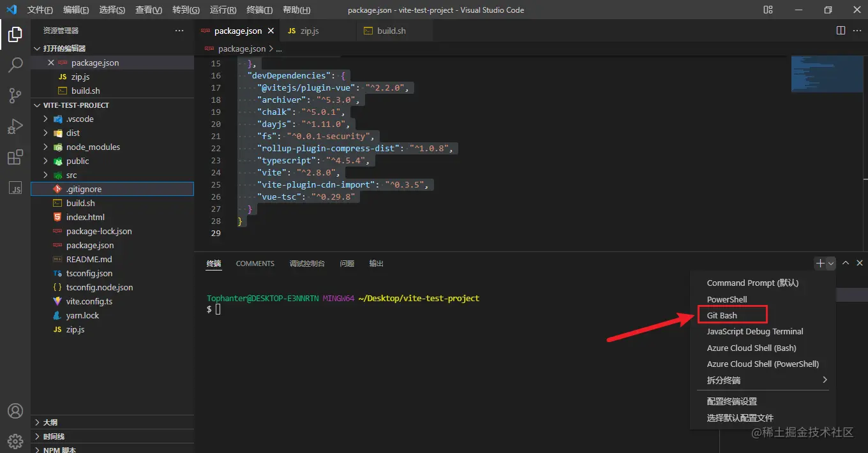Collapse the 打开的编辑器 section

pos(112,48)
